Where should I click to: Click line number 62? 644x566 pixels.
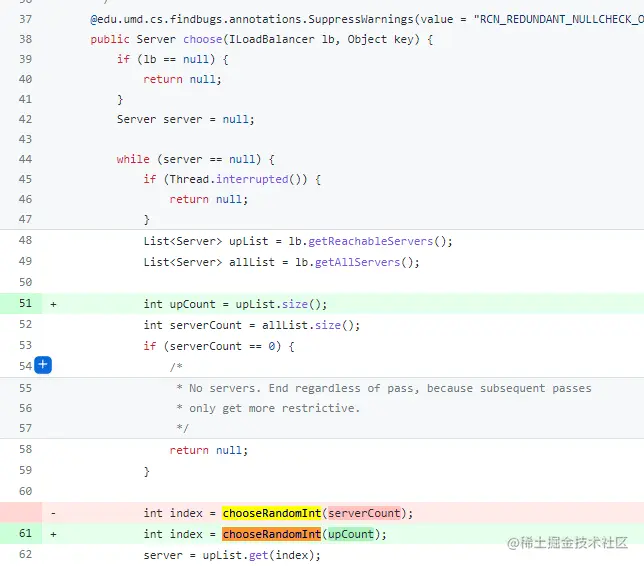pyautogui.click(x=25, y=554)
